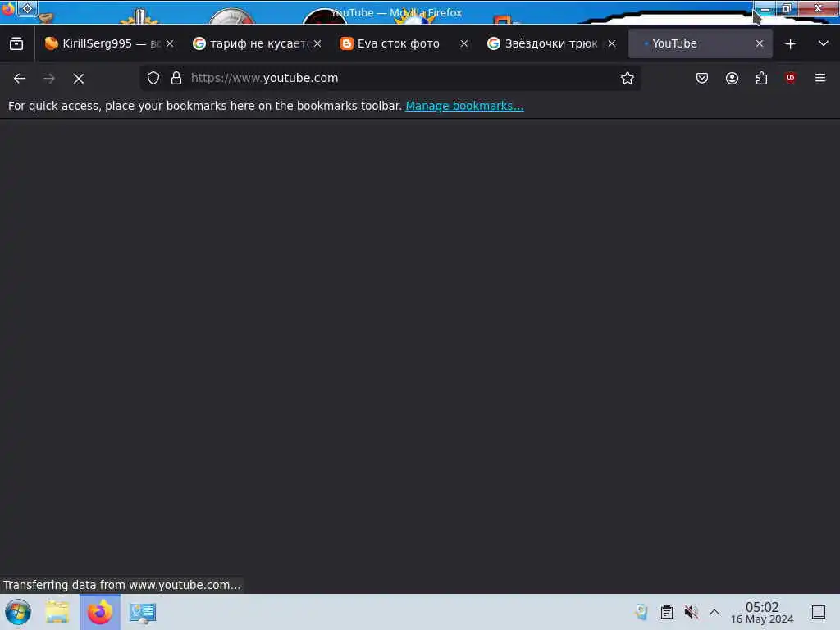Open the Firefox application hamburger menu

[820, 78]
